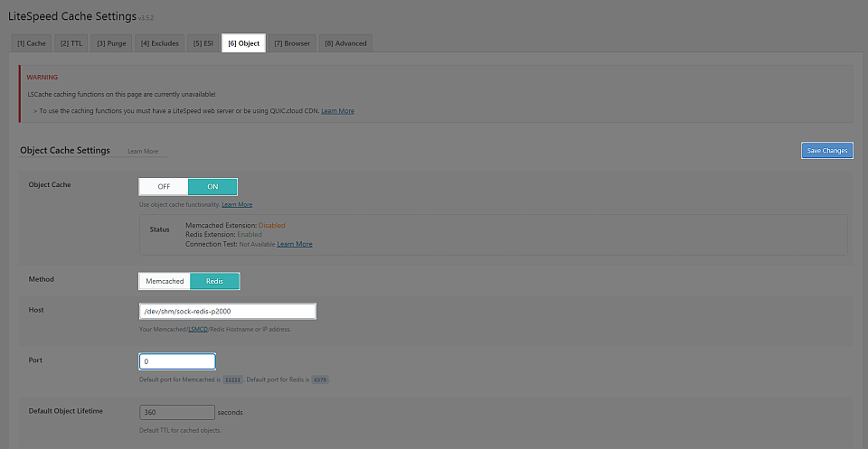
Task: Click the LiteSpeed Cache Settings title
Action: (72, 15)
